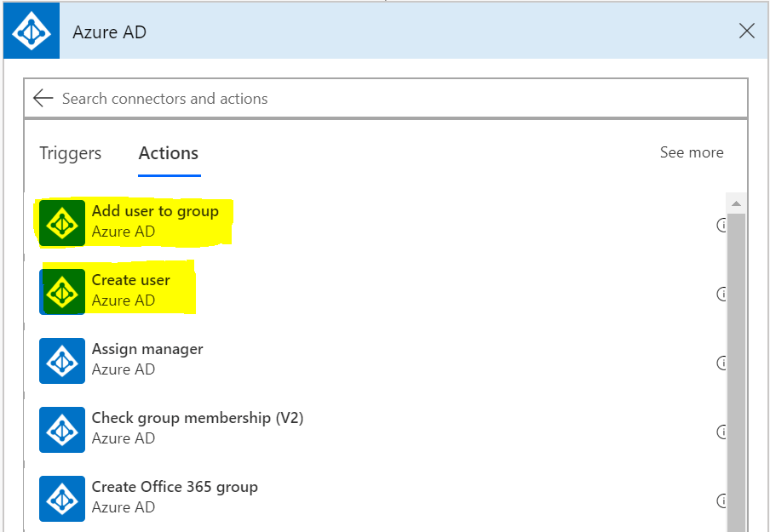Image resolution: width=770 pixels, height=532 pixels.
Task: Show info for Create user action
Action: pyautogui.click(x=721, y=295)
